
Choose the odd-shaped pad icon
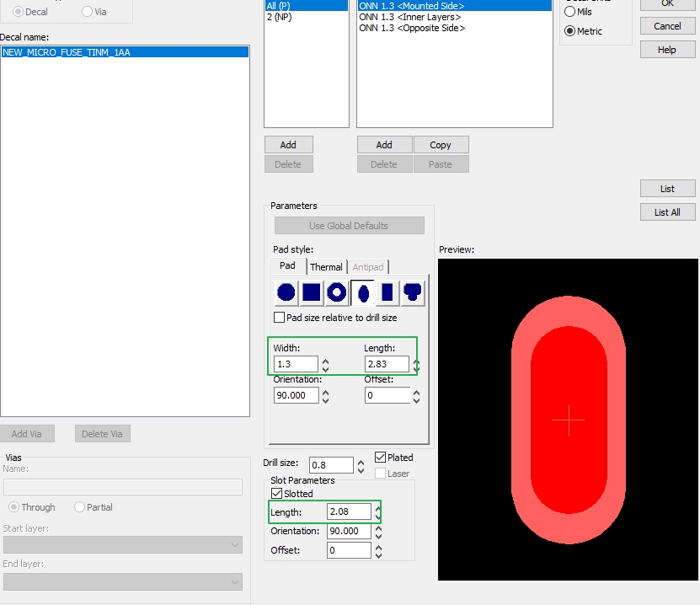[x=413, y=293]
